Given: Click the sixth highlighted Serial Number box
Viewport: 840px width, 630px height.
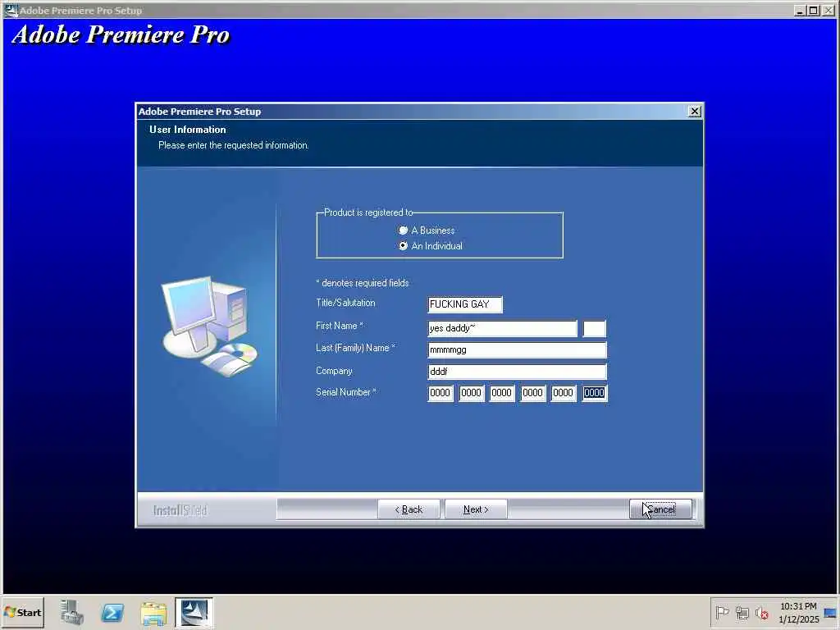Looking at the screenshot, I should [594, 393].
